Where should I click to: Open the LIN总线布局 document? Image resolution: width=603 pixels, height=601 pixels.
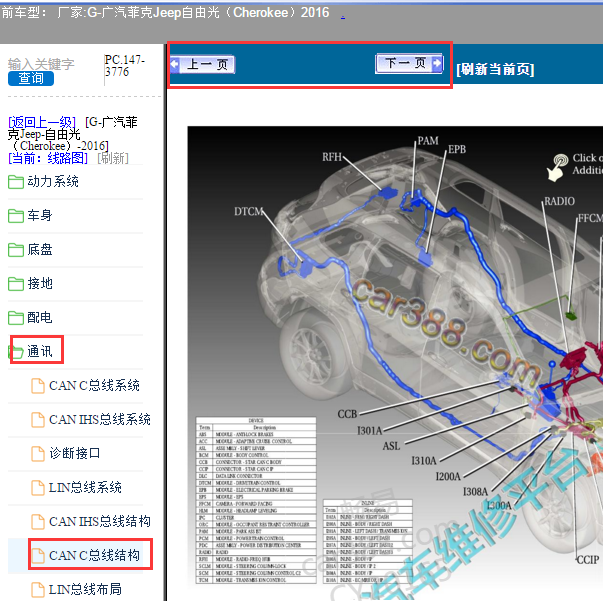[85, 589]
